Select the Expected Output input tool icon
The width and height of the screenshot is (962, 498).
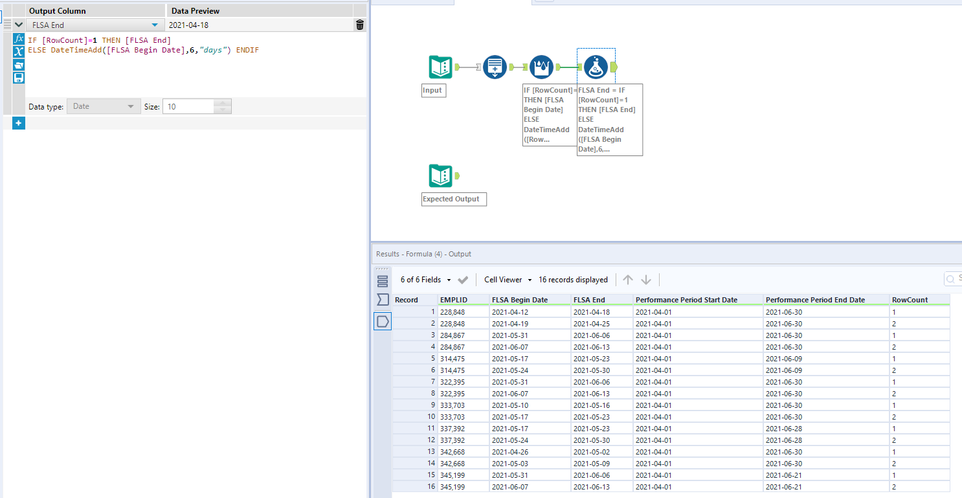[x=441, y=176]
